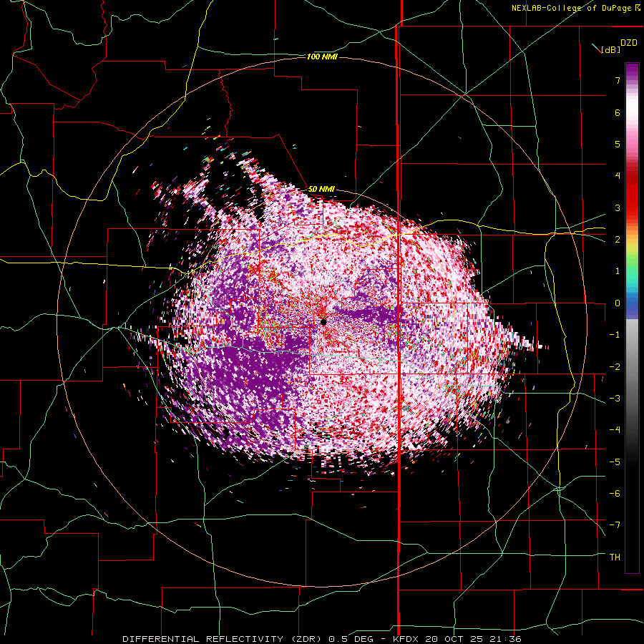644x644 pixels.
Task: Click the -1 value on the color scale
Action: [615, 335]
